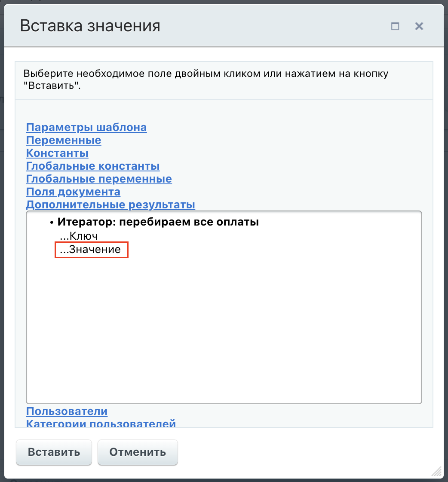Screen dimensions: 448x482
Task: Open the Глобальные константы section
Action: (92, 166)
